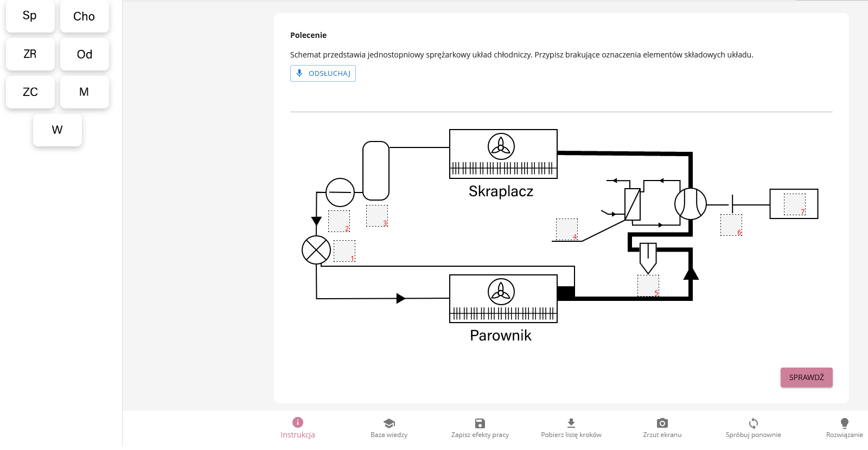
Task: Choose the M label tile
Action: pos(84,92)
